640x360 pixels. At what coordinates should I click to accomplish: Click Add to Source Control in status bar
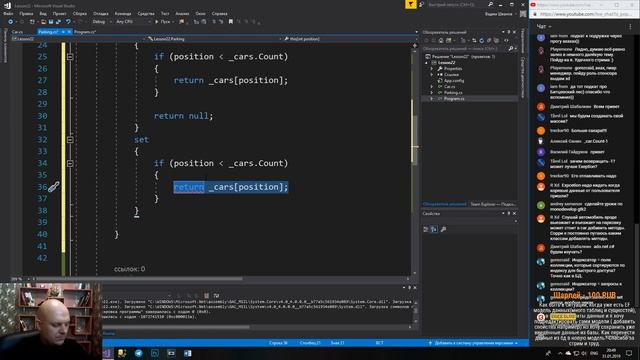click(473, 343)
